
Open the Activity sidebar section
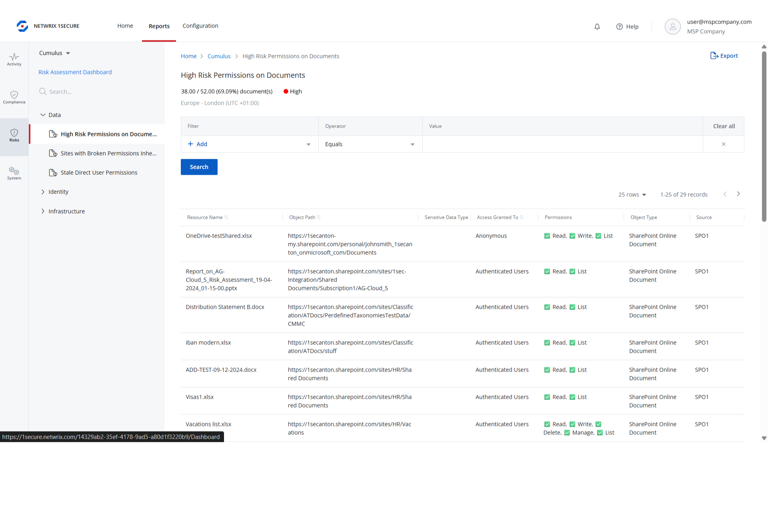coord(14,59)
